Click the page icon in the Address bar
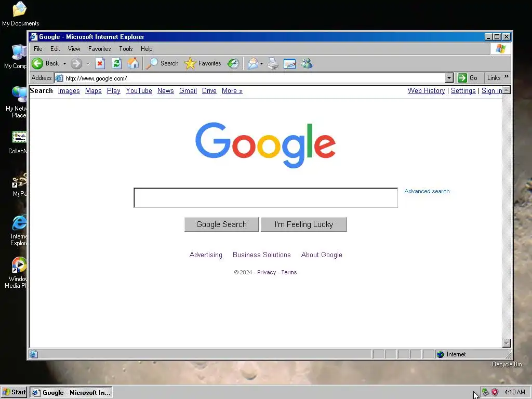Screen dimensions: 532x399 tap(59, 78)
